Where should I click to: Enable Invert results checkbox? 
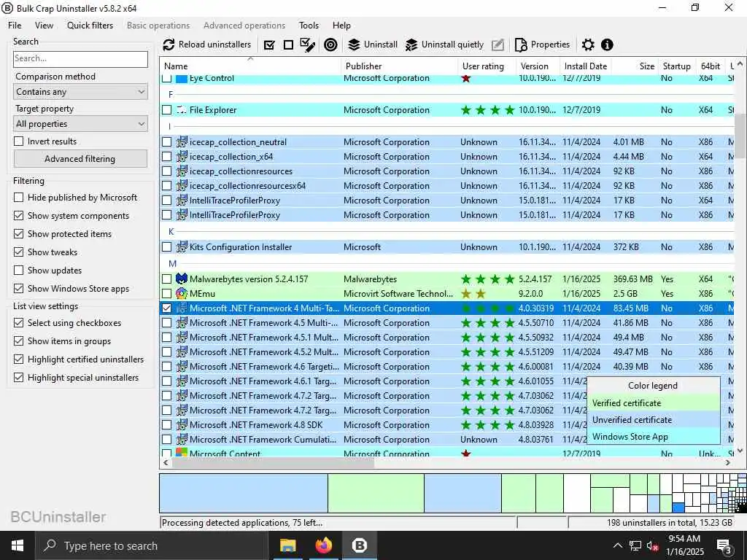(18, 141)
